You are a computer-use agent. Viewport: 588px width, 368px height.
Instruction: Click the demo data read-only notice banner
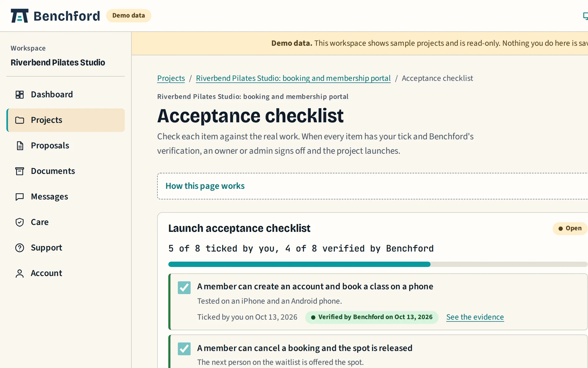[x=360, y=44]
